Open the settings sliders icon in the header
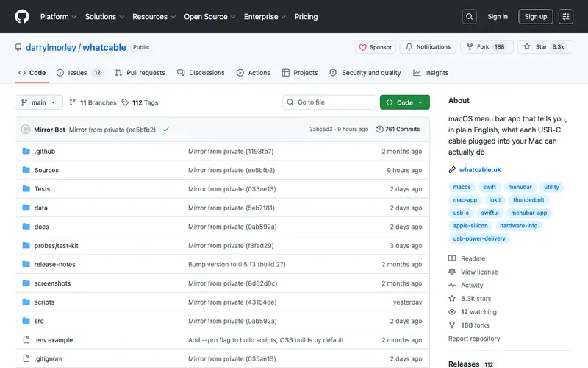588x368 pixels. pyautogui.click(x=565, y=16)
